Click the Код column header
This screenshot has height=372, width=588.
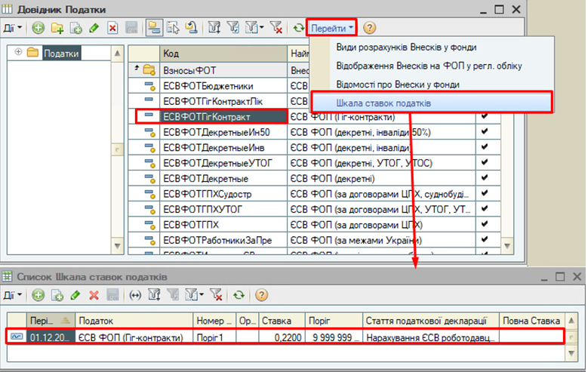[222, 54]
